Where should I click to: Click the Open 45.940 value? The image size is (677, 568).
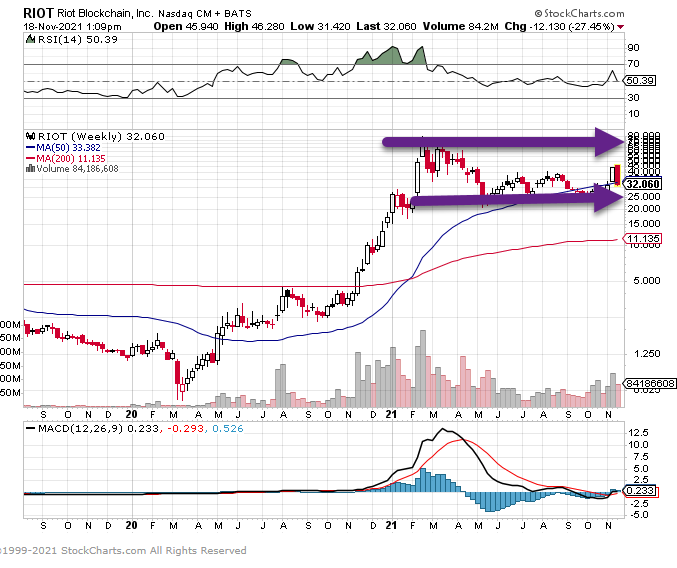[186, 26]
